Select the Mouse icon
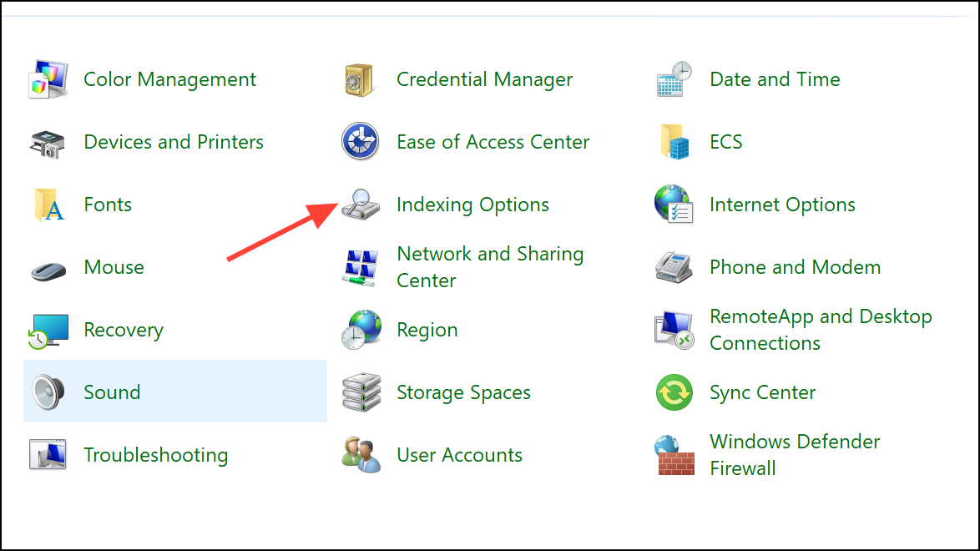The height and width of the screenshot is (551, 980). [48, 269]
